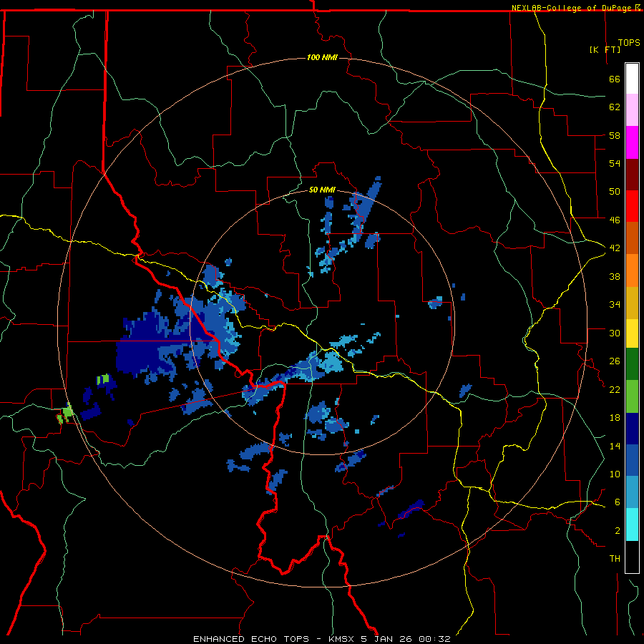Click the legend value 62

[x=615, y=107]
